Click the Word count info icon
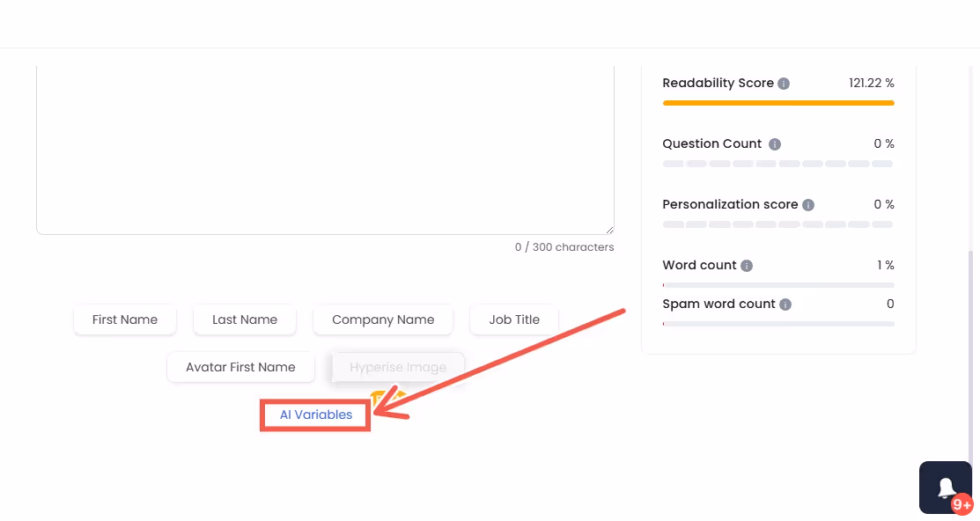Image resolution: width=980 pixels, height=521 pixels. click(x=746, y=265)
